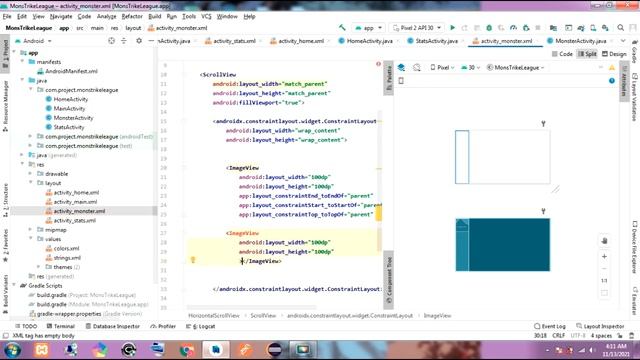
Task: Toggle orientation for preview icon
Action: click(416, 67)
